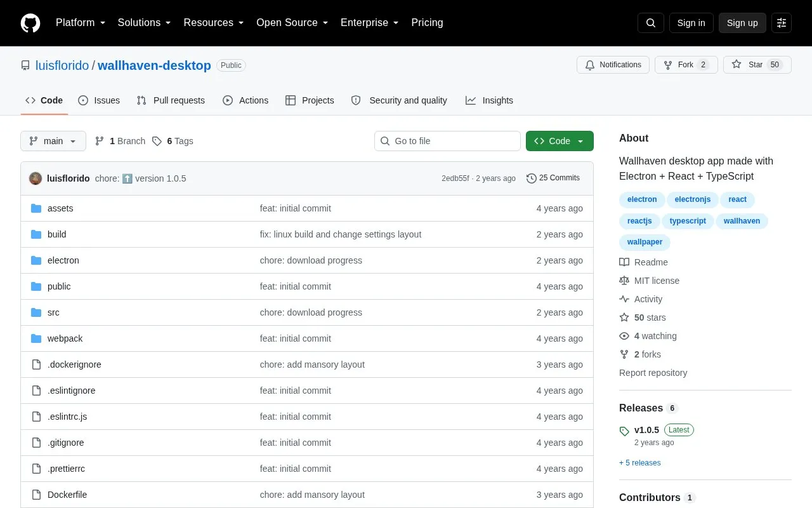
Task: Open the + 5 releases link
Action: coord(640,463)
